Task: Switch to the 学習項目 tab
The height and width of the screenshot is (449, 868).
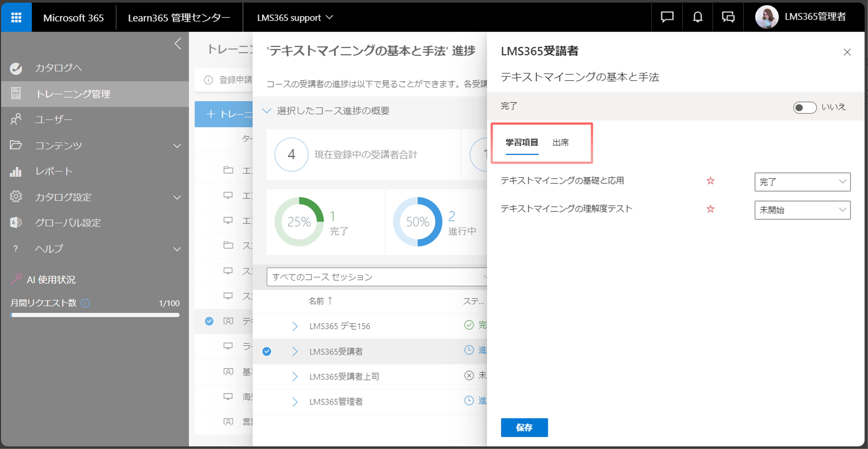Action: tap(522, 143)
